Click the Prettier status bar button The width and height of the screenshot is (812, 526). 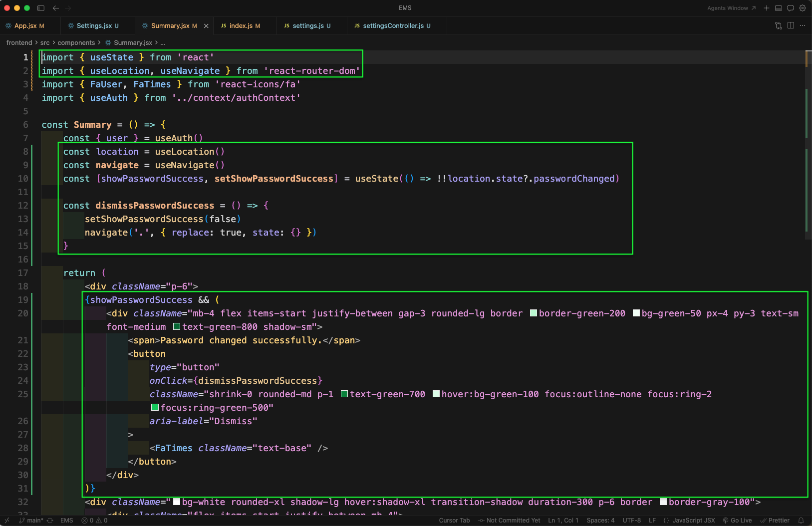[775, 521]
